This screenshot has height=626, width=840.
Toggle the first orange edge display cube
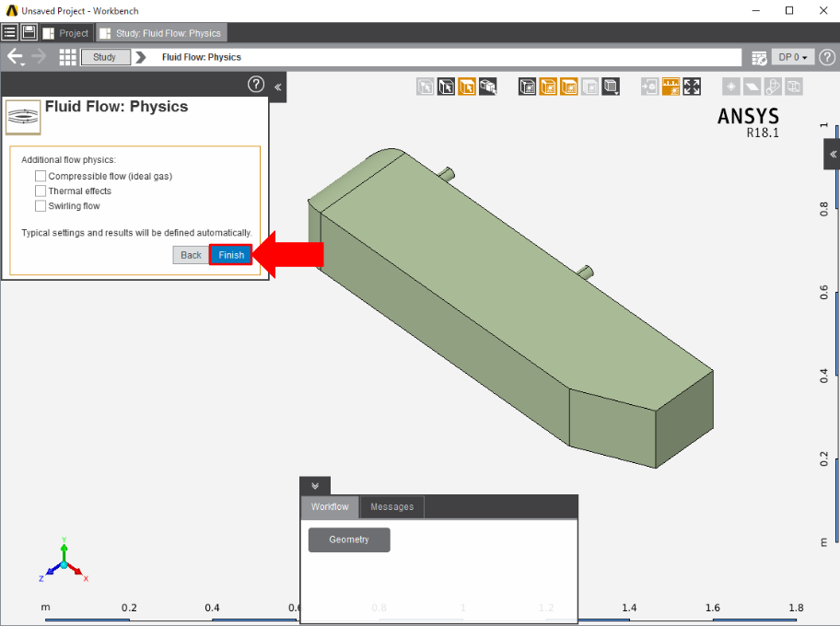point(548,87)
